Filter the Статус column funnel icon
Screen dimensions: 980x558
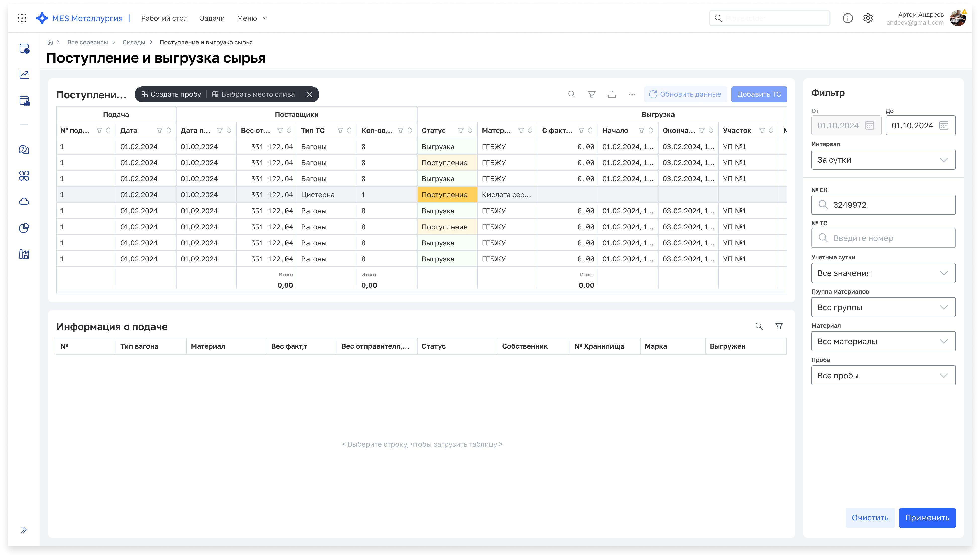[x=460, y=131]
